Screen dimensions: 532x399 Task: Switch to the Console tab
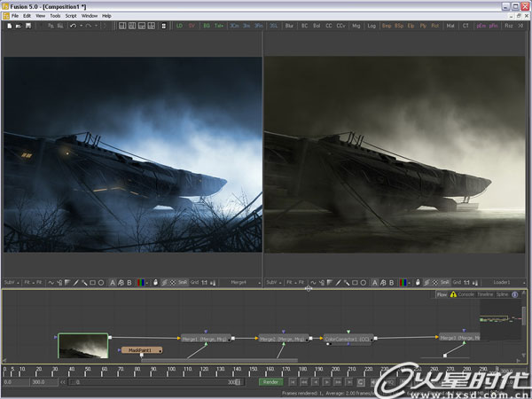465,294
